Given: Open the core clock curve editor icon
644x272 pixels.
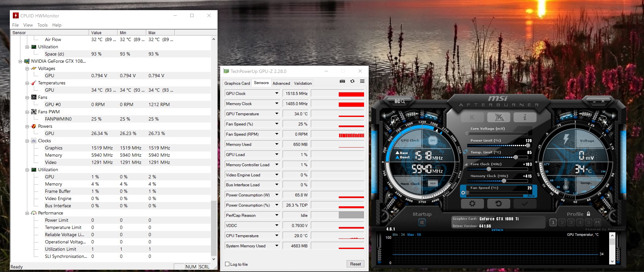Looking at the screenshot, I should click(466, 164).
